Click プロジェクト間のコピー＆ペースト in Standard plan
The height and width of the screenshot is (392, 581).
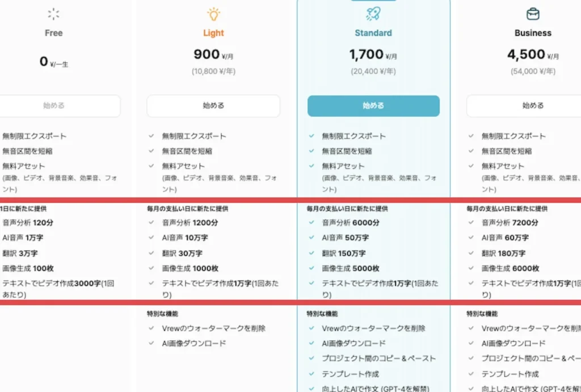pos(378,359)
